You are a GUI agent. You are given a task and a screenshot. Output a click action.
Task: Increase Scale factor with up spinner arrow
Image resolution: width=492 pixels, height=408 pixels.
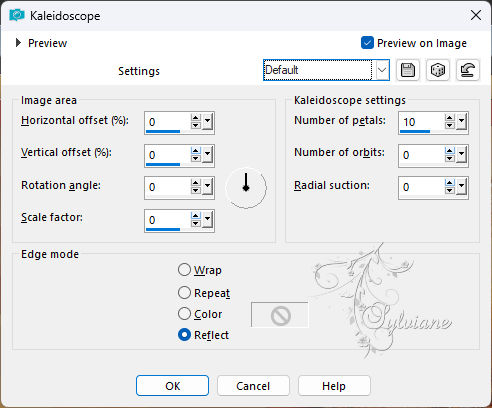tap(195, 216)
